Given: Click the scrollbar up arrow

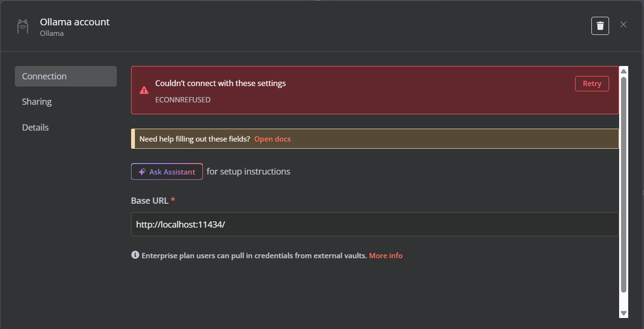Looking at the screenshot, I should click(x=623, y=71).
